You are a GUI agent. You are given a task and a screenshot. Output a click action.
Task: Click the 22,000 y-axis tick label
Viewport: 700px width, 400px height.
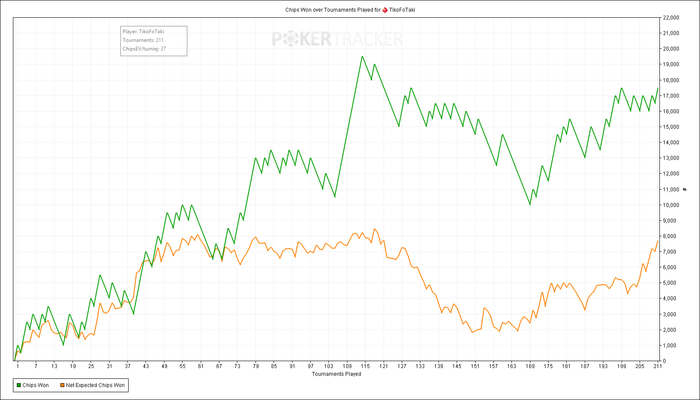670,17
